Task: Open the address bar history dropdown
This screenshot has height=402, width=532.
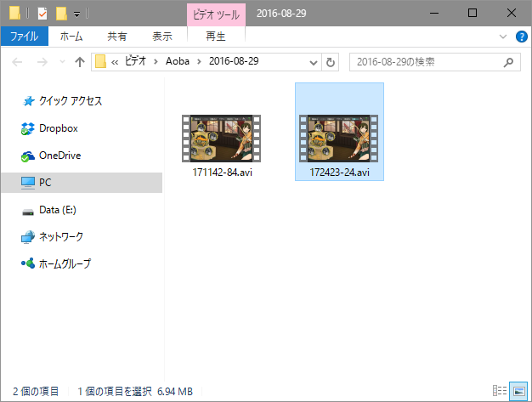Action: tap(314, 62)
